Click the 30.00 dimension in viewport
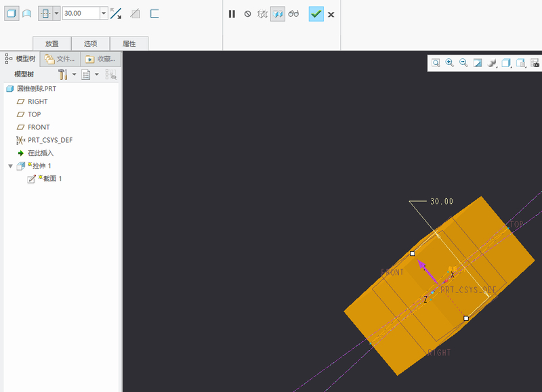The height and width of the screenshot is (392, 542). coord(442,201)
